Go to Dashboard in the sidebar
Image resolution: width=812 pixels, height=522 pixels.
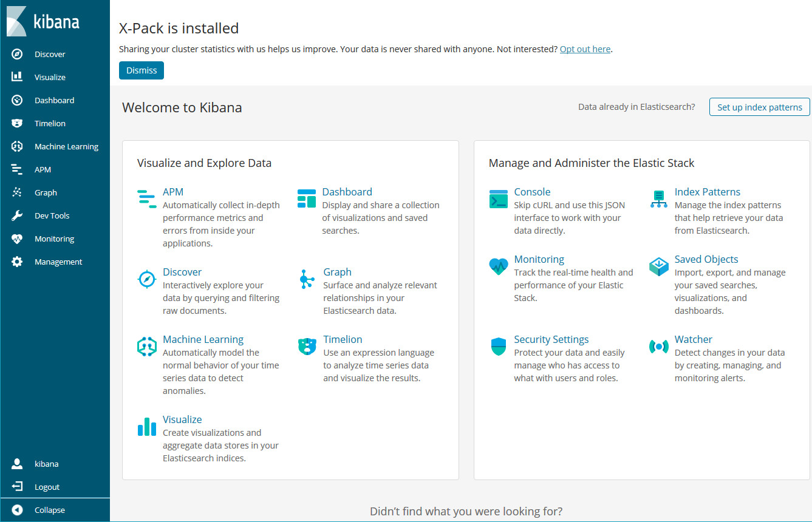[54, 100]
